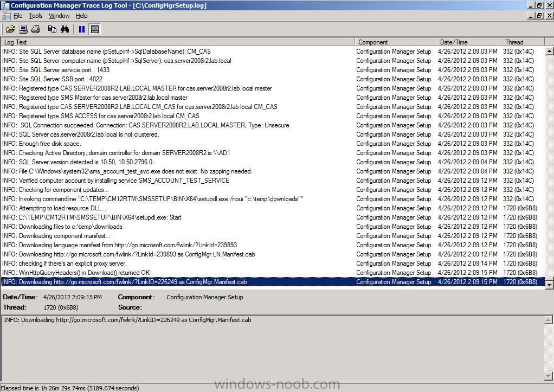Select row 'Downloading language manifest from'
This screenshot has height=392, width=554.
(x=273, y=245)
